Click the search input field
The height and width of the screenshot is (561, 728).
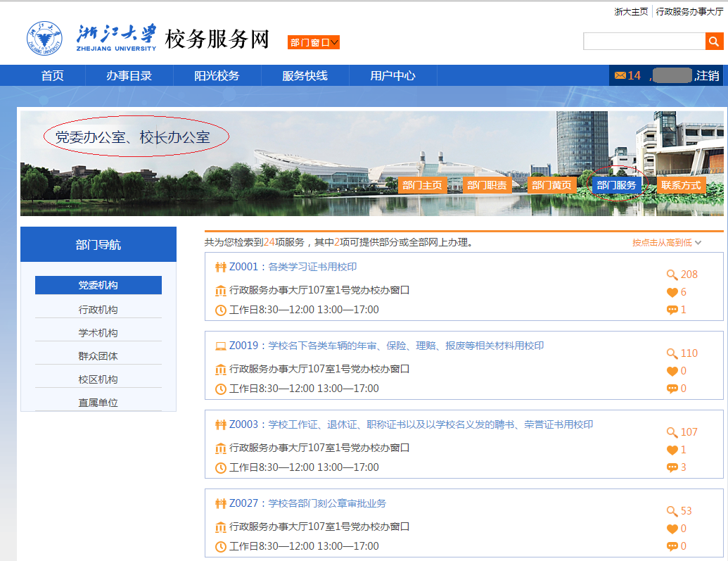644,42
